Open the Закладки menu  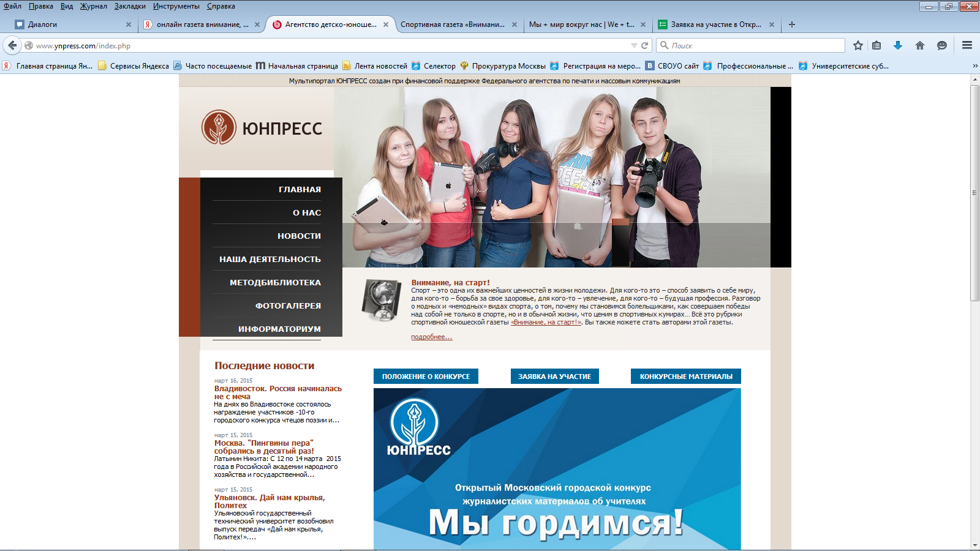[x=130, y=6]
